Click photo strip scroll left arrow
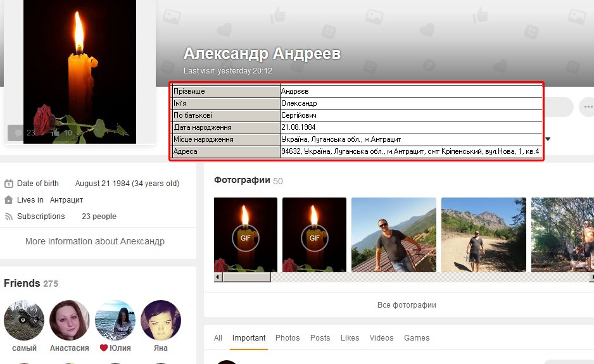The width and height of the screenshot is (594, 364). tap(217, 277)
